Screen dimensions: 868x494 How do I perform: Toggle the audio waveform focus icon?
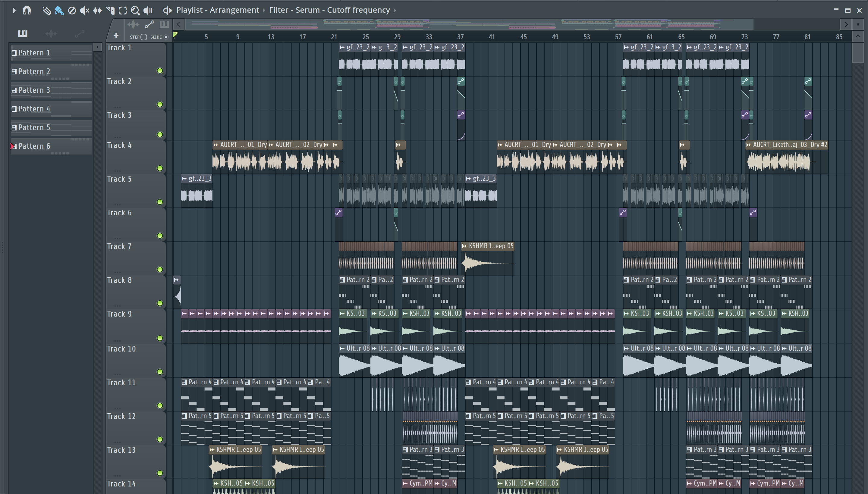pyautogui.click(x=133, y=24)
